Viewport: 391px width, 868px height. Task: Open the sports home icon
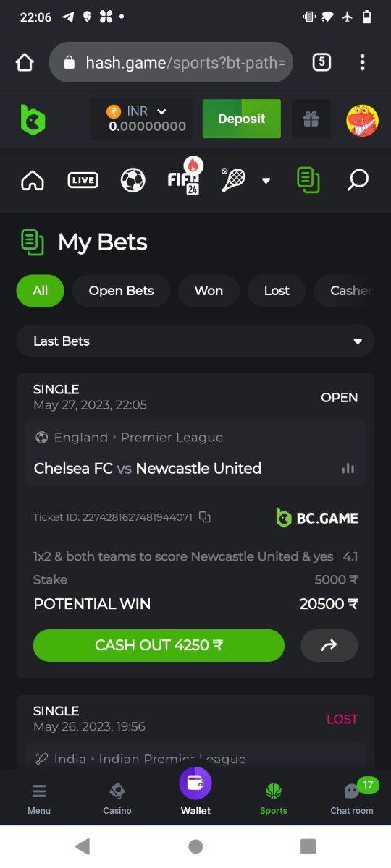tap(33, 180)
